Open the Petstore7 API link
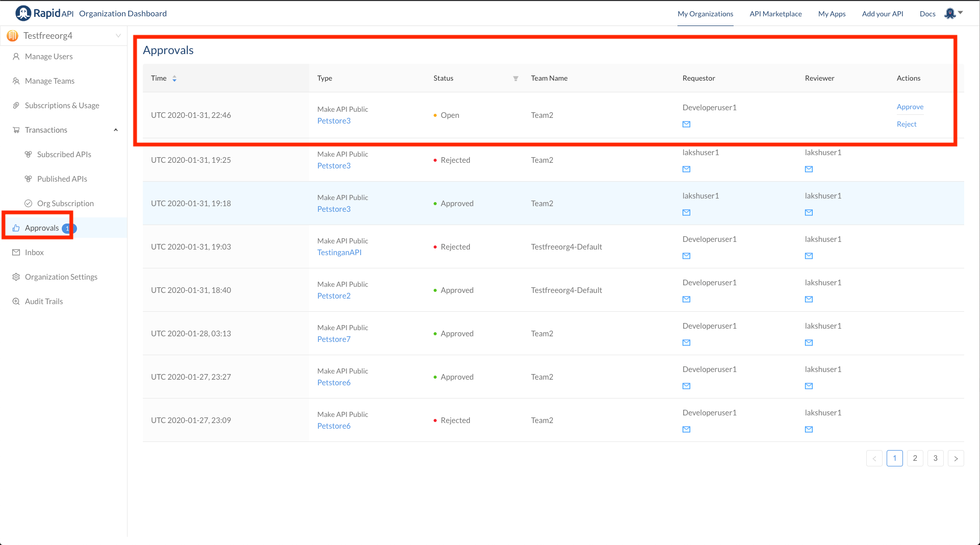980x545 pixels. click(334, 339)
